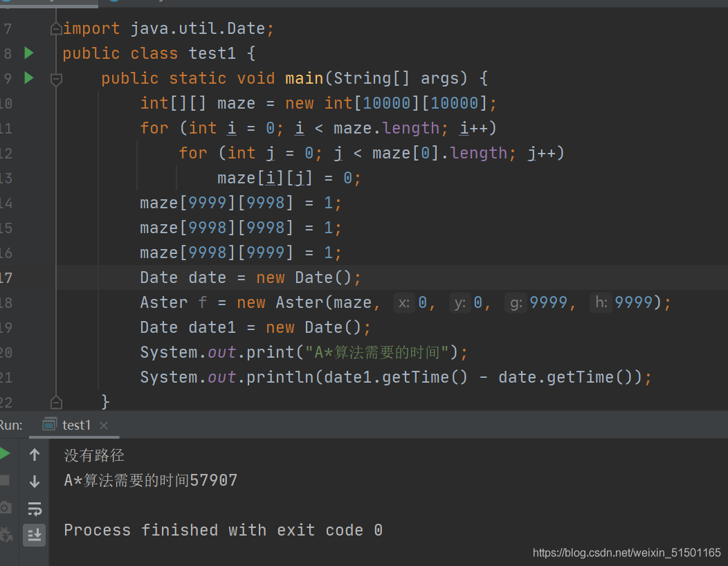Image resolution: width=728 pixels, height=566 pixels.
Task: Click the A*算法需要的时间57907 output line
Action: [151, 480]
